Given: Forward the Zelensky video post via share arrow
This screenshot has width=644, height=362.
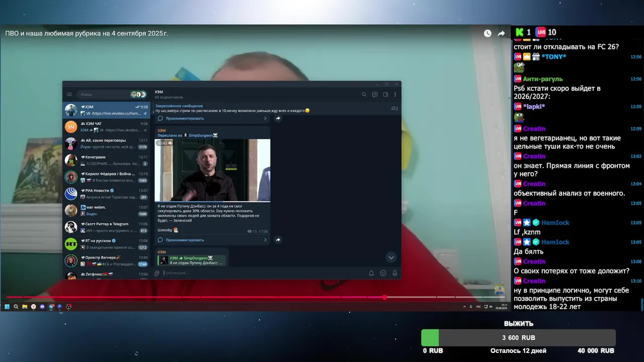Looking at the screenshot, I should 278,240.
